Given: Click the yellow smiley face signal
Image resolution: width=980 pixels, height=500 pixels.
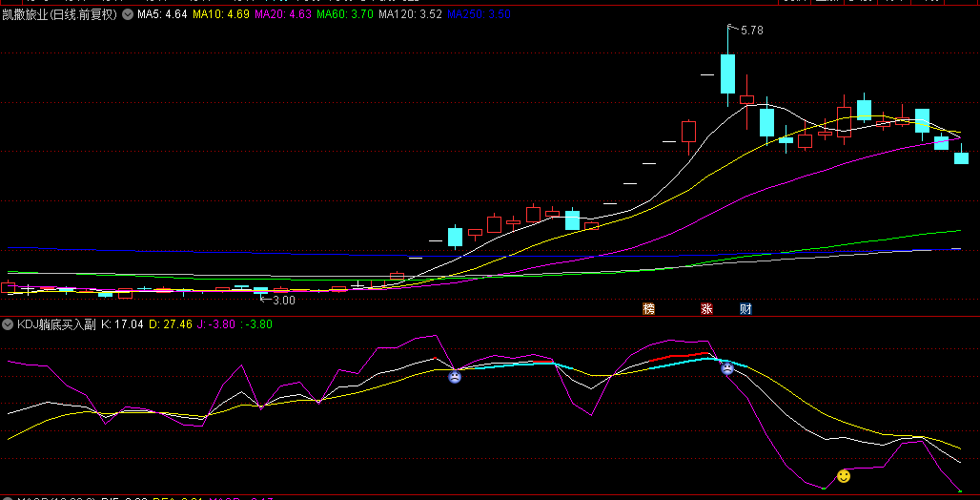Looking at the screenshot, I should (x=843, y=476).
